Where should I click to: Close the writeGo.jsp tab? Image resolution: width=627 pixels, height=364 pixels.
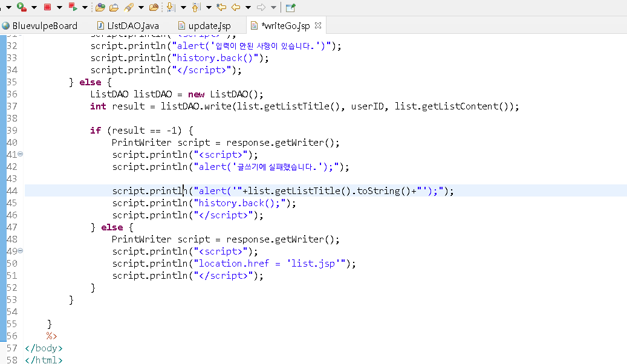pos(318,25)
